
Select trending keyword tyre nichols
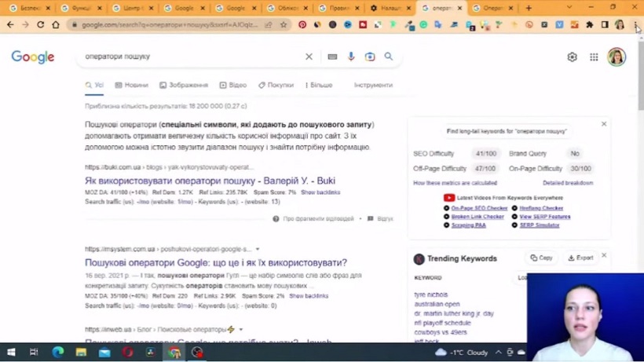coord(431,294)
